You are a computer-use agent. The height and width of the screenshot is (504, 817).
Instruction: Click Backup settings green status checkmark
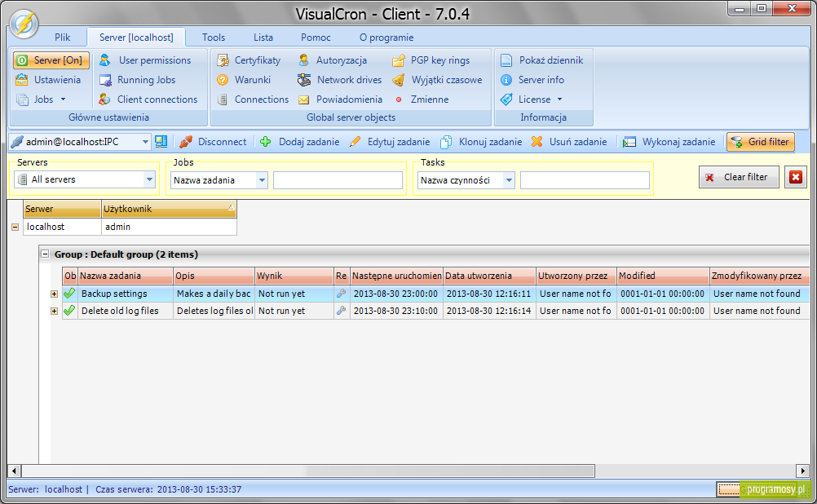(69, 294)
